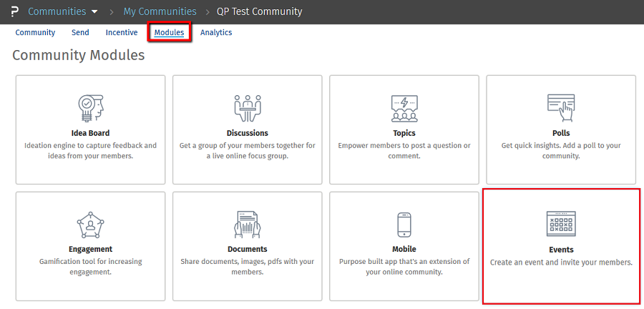Screen dimensions: 644x309
Task: Select the Modules tab
Action: [x=169, y=32]
